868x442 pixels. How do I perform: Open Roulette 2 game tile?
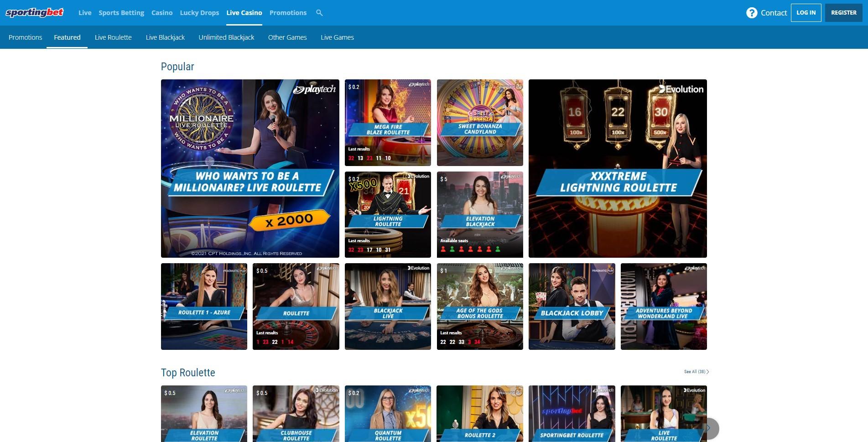(480, 414)
